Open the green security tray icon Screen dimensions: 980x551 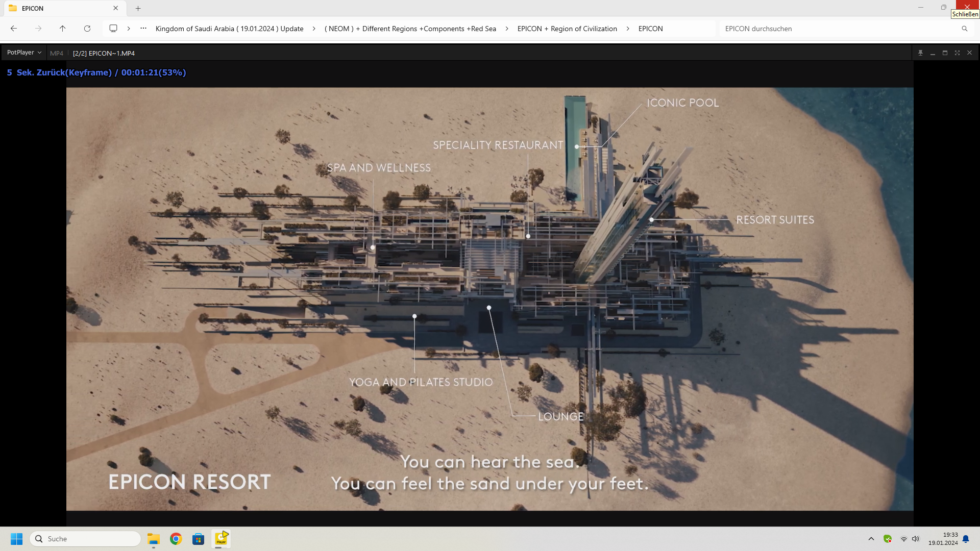tap(888, 539)
